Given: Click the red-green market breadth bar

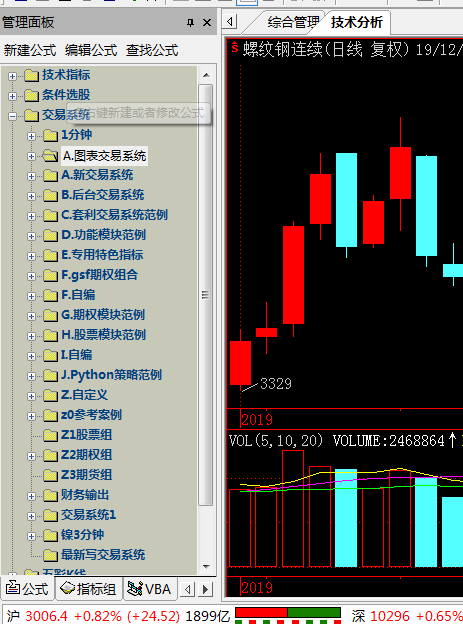Looking at the screenshot, I should [x=288, y=612].
